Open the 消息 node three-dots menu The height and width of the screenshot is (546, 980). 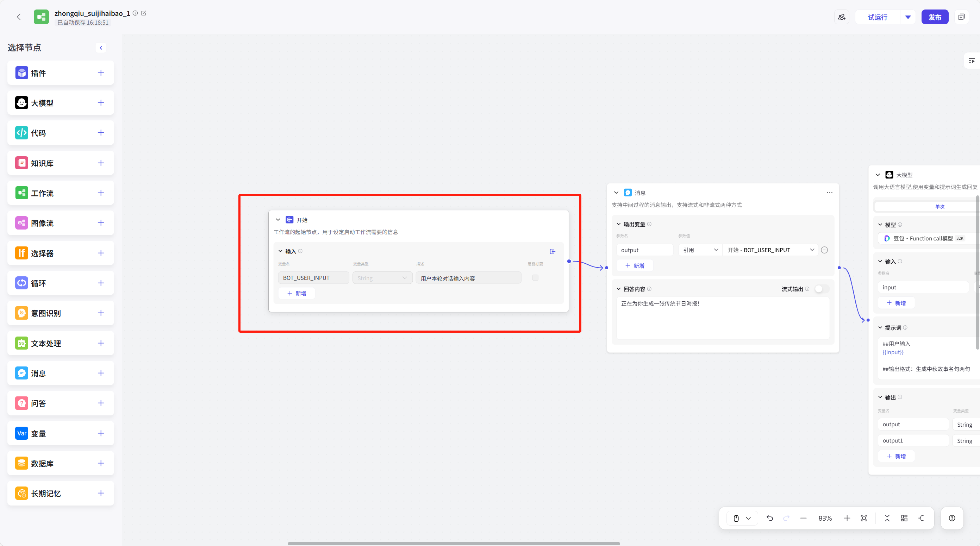coord(829,193)
